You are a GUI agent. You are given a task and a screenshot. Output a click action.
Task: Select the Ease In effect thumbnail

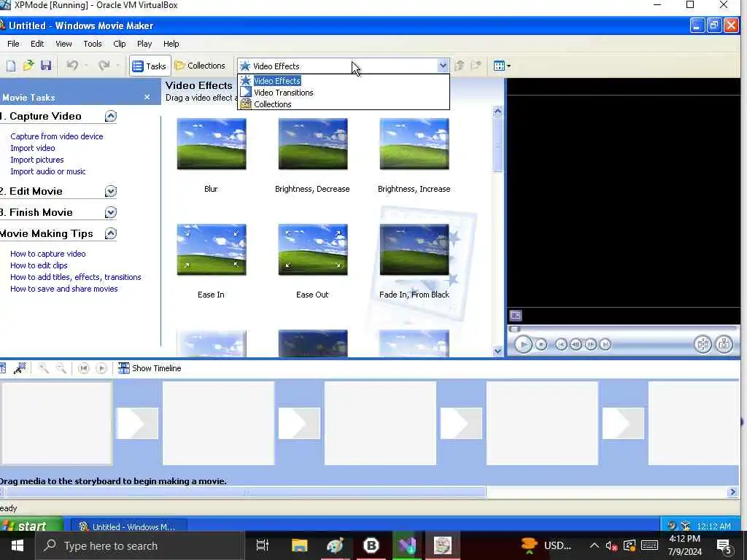(212, 249)
